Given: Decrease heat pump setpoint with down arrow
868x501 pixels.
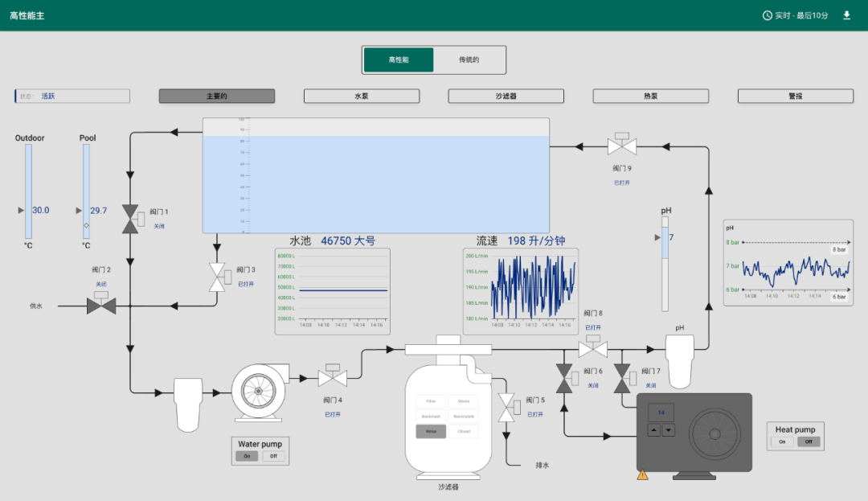Looking at the screenshot, I should pyautogui.click(x=669, y=430).
